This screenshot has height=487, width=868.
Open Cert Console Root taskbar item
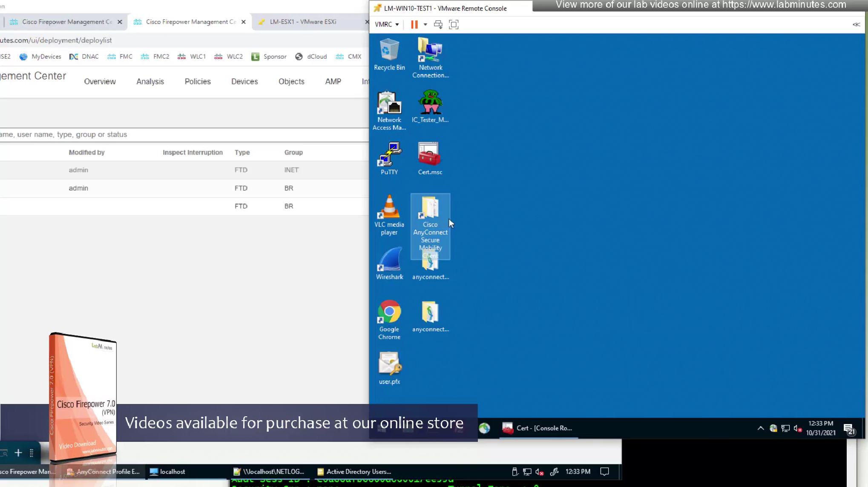point(538,428)
